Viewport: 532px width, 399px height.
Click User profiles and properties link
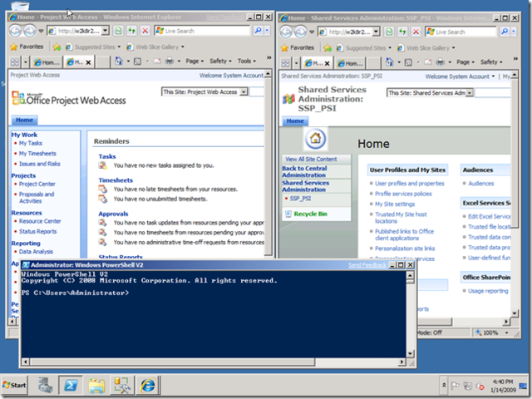[410, 184]
